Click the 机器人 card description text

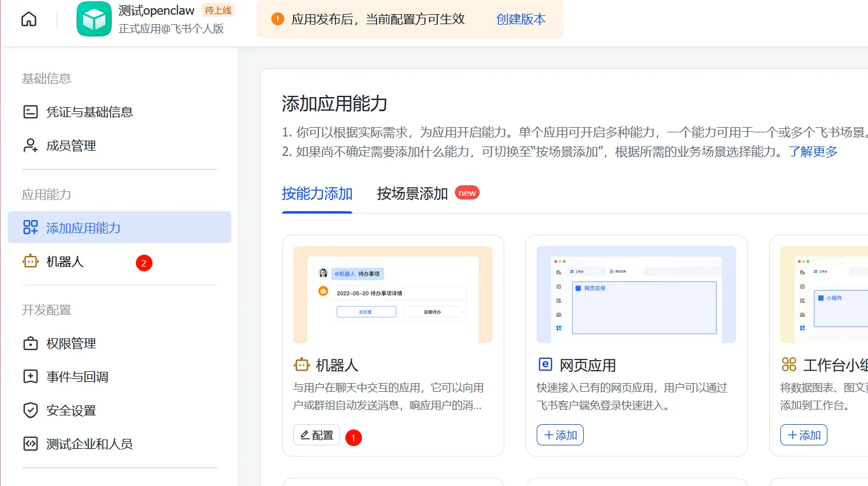pyautogui.click(x=388, y=397)
